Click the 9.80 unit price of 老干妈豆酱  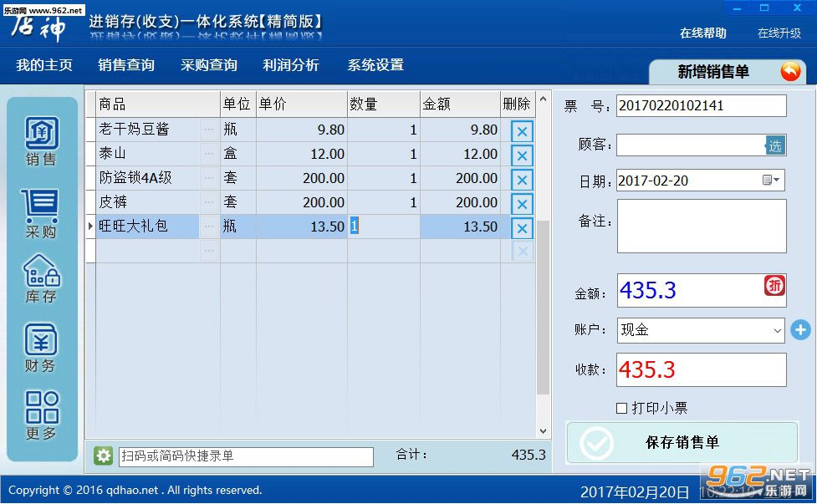click(302, 130)
